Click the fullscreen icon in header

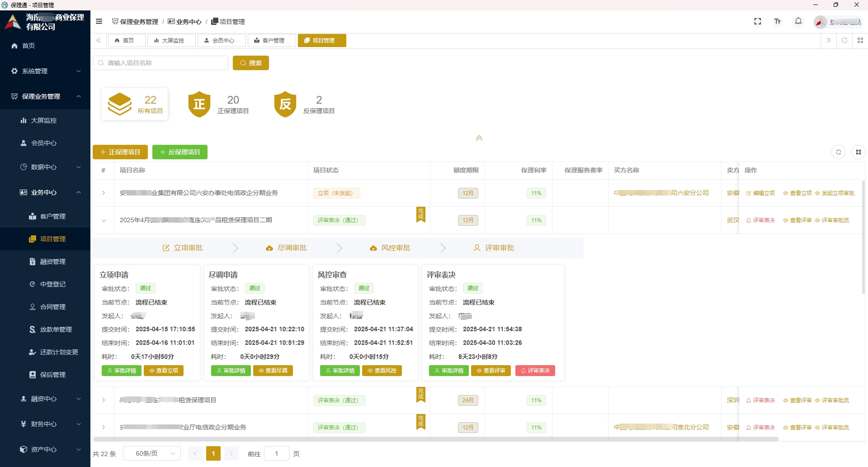pyautogui.click(x=758, y=21)
